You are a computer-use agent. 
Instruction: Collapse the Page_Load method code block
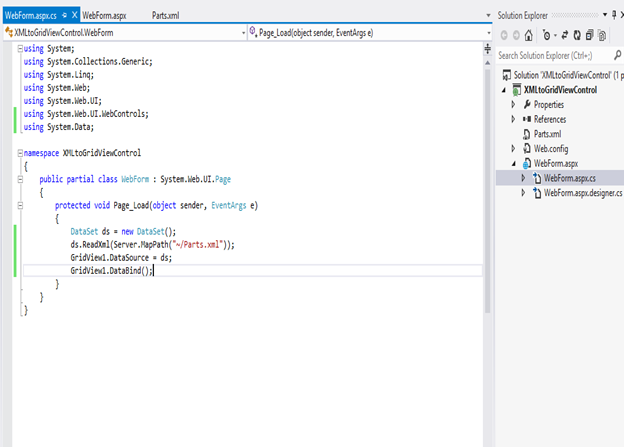tap(22, 205)
